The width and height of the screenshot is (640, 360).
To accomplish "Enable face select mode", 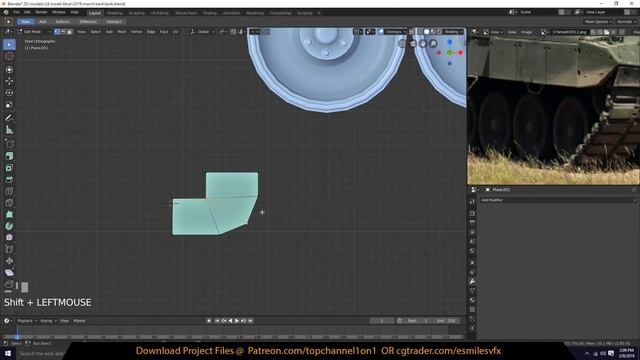I will [x=69, y=31].
